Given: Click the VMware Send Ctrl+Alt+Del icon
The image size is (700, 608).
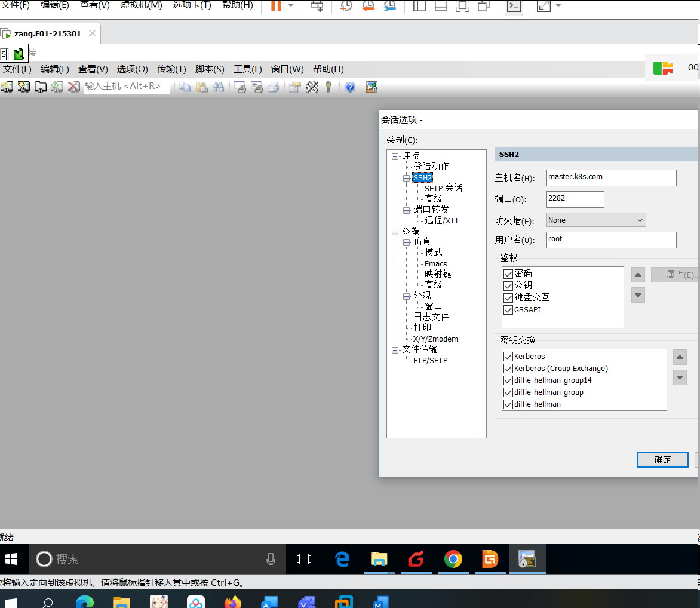Looking at the screenshot, I should coord(317,6).
